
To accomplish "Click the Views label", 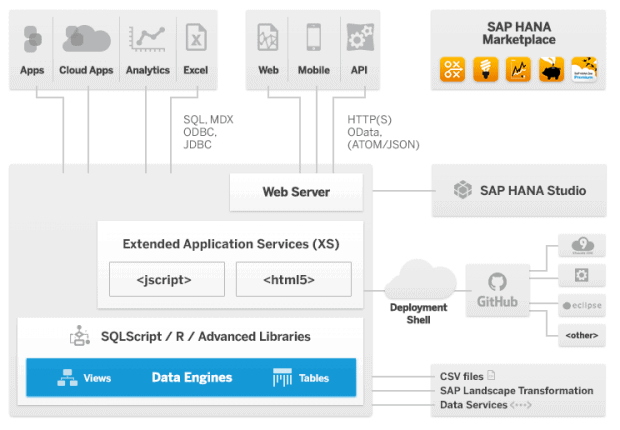I will point(97,378).
